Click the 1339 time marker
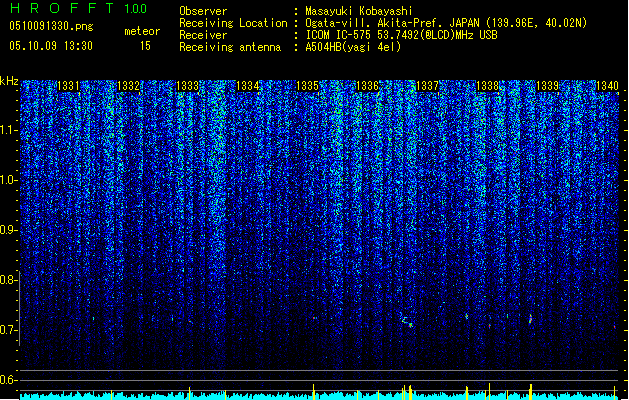629x400 pixels. (x=548, y=86)
